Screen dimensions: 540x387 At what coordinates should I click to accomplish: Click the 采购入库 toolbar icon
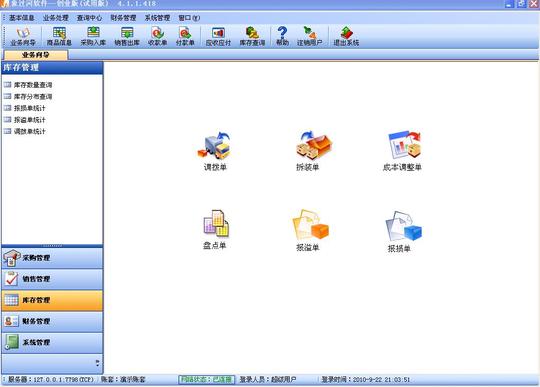tap(93, 36)
